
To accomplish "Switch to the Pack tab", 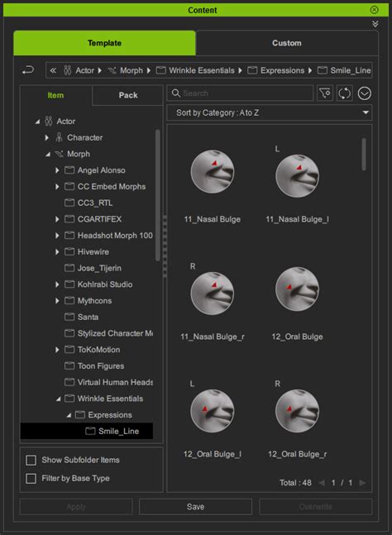I will point(128,95).
